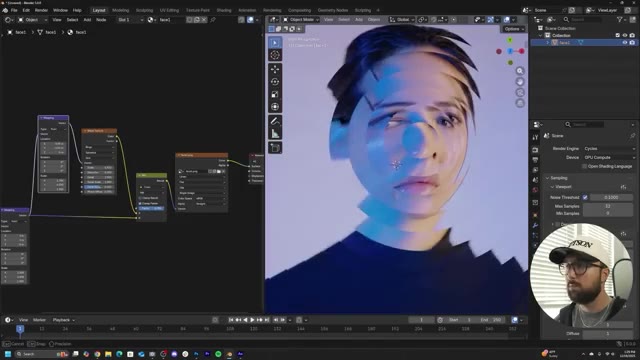This screenshot has width=640, height=360.
Task: Disable face1 in renders via camera icon
Action: tap(632, 42)
